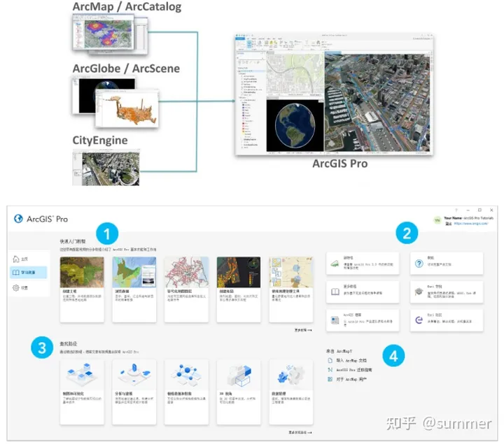
Task: Open Esri Community purple icon card
Action: pyautogui.click(x=447, y=320)
